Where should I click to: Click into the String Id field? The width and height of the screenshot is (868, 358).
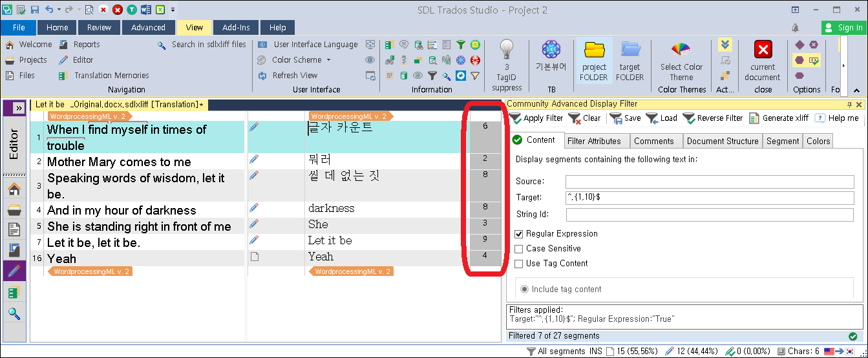pyautogui.click(x=710, y=215)
